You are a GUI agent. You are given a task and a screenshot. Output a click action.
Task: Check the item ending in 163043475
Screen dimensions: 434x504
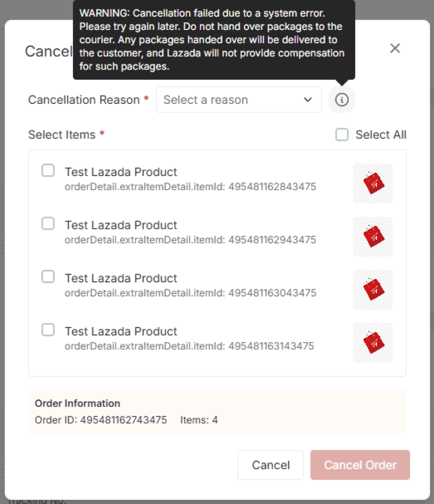[x=48, y=276]
